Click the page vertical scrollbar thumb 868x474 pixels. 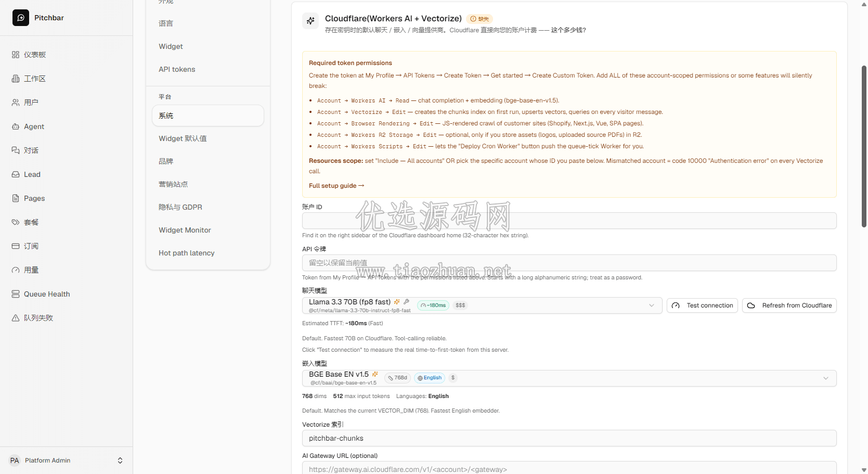pos(864,146)
